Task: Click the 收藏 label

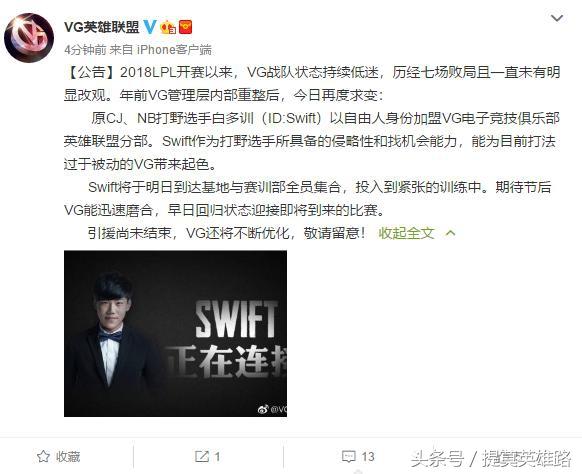Action: click(x=68, y=457)
